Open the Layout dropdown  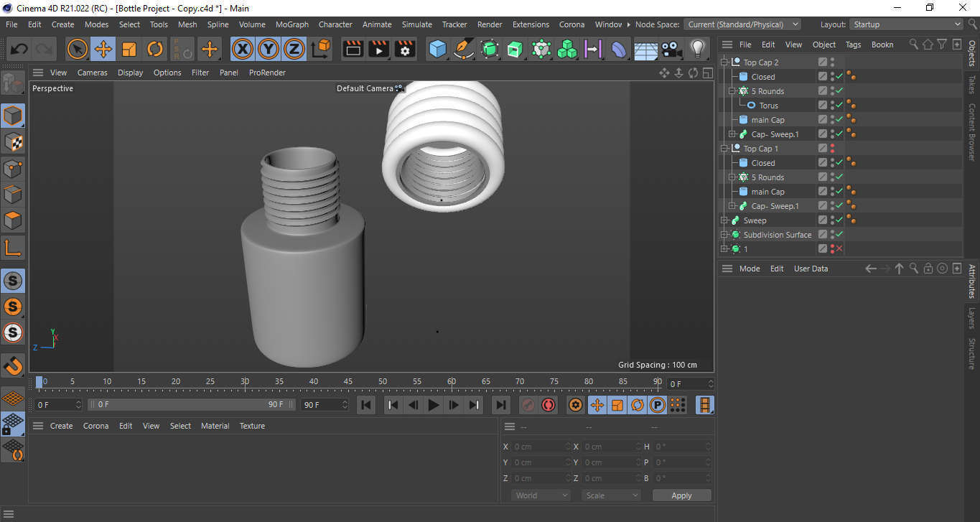tap(906, 24)
